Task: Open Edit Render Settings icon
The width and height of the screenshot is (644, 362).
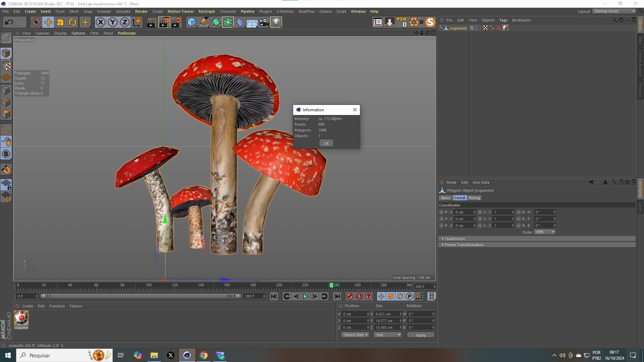Action: point(176,22)
